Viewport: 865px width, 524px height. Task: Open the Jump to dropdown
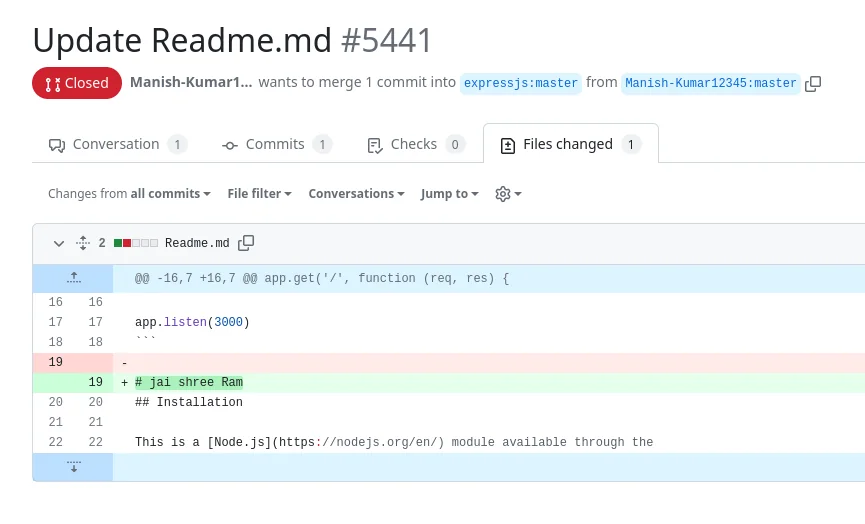(x=449, y=194)
